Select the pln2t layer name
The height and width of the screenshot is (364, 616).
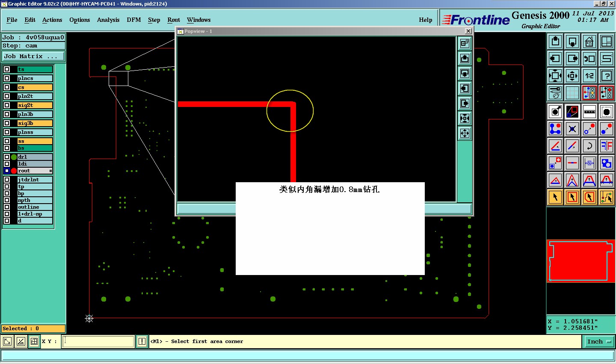click(x=35, y=96)
